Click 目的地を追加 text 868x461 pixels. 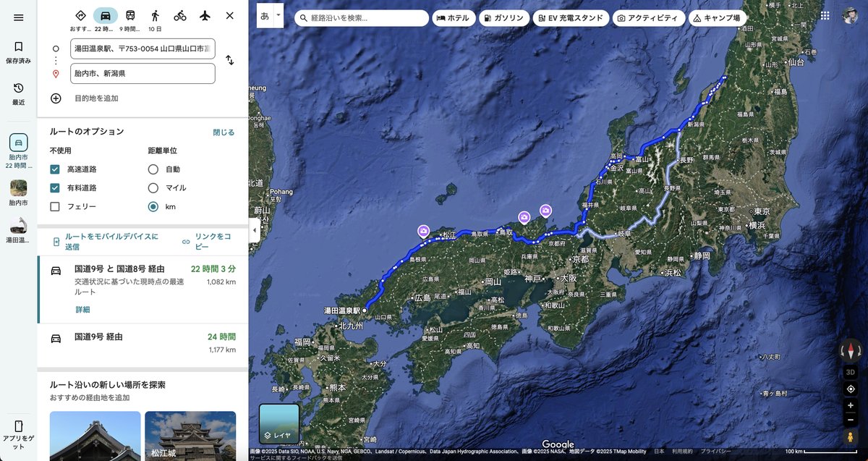click(x=96, y=98)
